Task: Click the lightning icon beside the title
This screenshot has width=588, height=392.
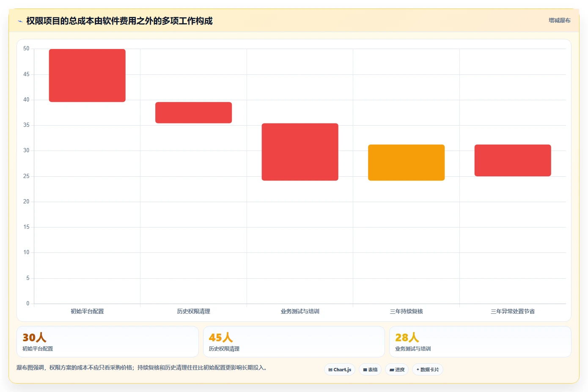Action: 20,21
